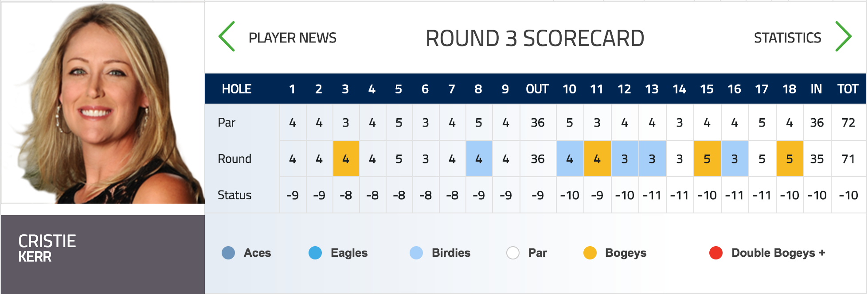The width and height of the screenshot is (868, 294).
Task: Select the bogey score on hole 3
Action: tap(346, 159)
